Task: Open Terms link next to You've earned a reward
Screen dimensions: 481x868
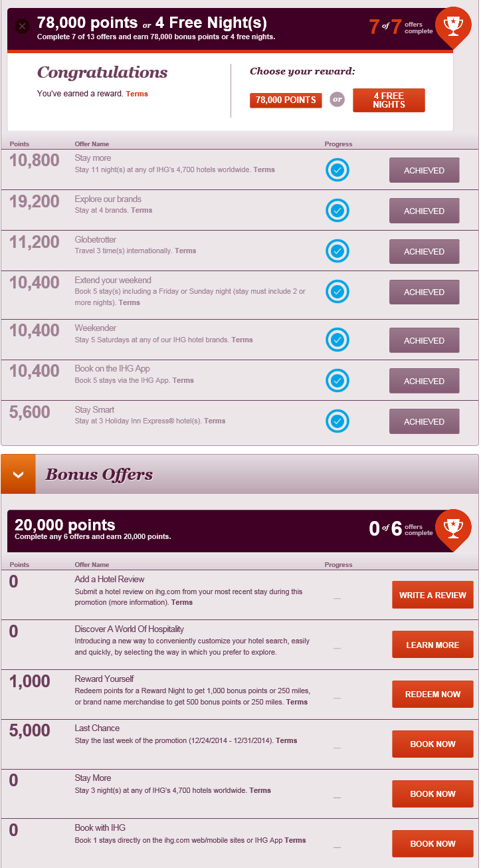Action: point(137,94)
